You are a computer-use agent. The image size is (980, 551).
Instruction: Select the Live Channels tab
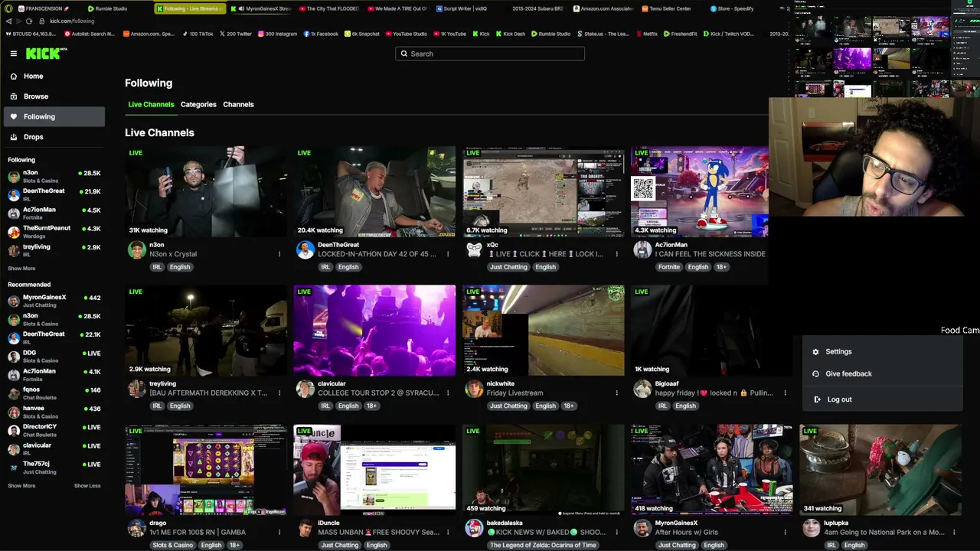point(151,104)
